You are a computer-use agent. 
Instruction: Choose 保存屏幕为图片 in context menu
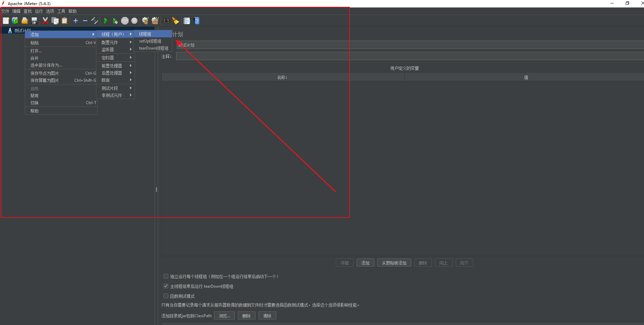[x=61, y=80]
